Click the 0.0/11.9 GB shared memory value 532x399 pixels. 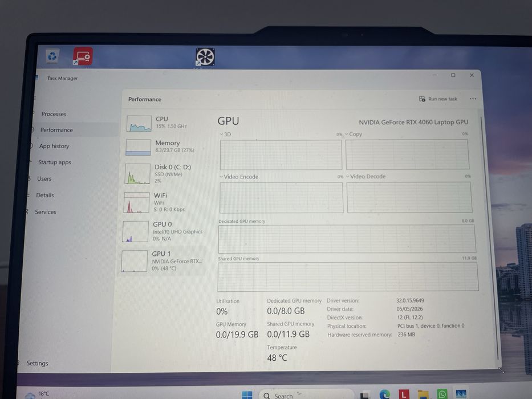click(x=289, y=334)
